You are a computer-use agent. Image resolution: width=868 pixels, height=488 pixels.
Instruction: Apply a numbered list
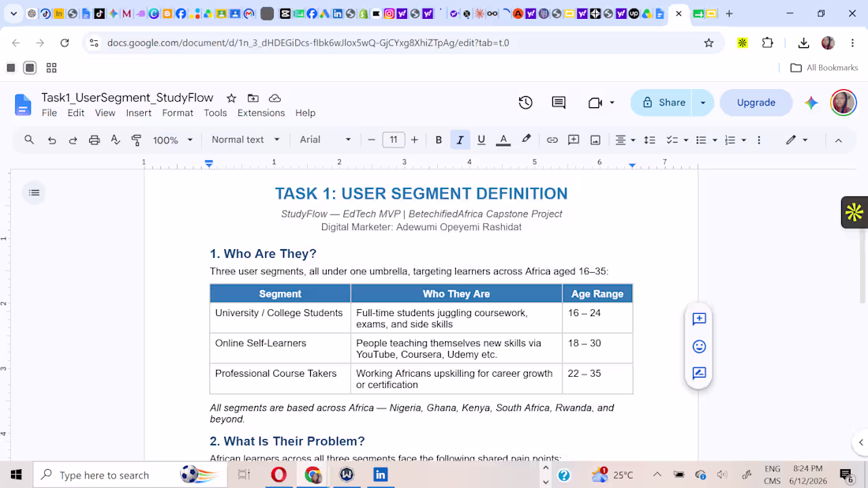(x=730, y=140)
